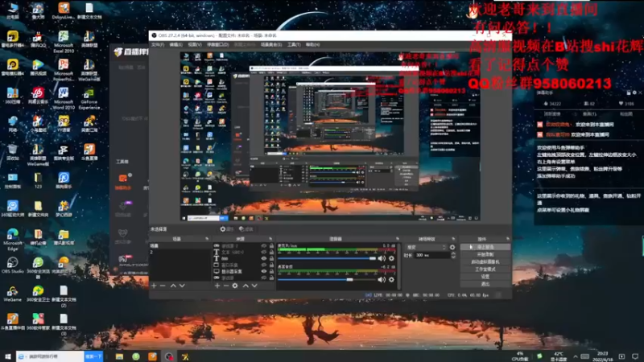This screenshot has height=362, width=644.
Task: Move selected scene down
Action: (x=182, y=286)
